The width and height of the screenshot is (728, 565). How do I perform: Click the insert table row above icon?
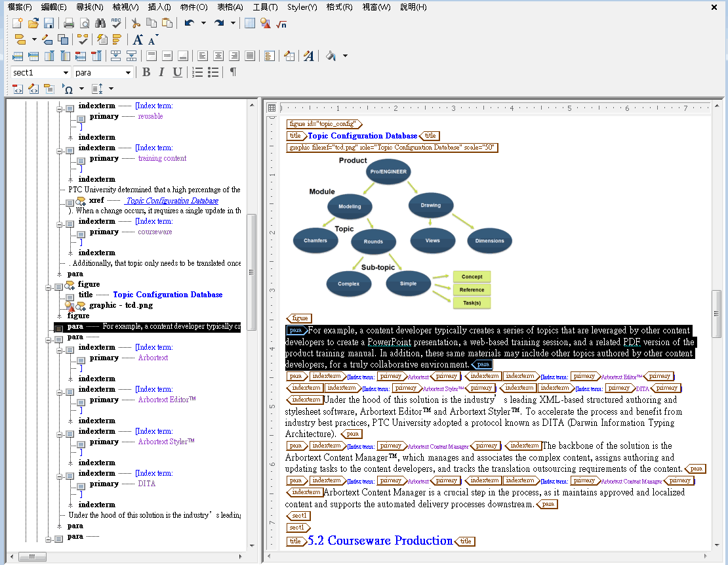[18, 56]
